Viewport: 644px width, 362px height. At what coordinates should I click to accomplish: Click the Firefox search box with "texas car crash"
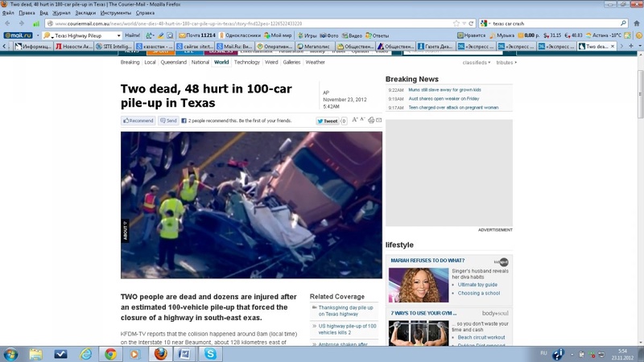[x=552, y=23]
